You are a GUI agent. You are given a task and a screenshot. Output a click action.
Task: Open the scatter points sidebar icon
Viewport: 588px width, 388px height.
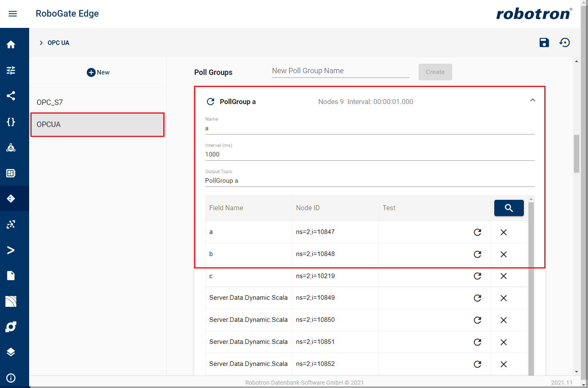11,224
